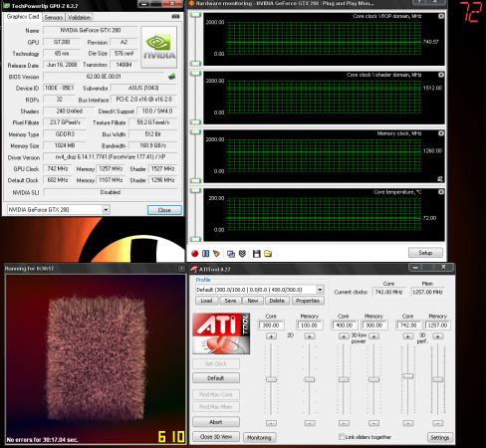The height and width of the screenshot is (448, 486).
Task: Close the 3D view window with its X
Action: 181,268
